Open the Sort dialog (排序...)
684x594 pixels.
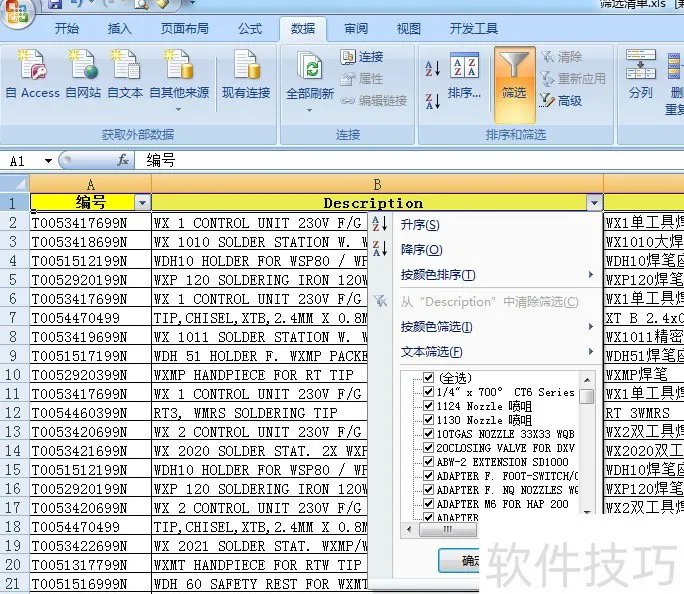click(465, 75)
